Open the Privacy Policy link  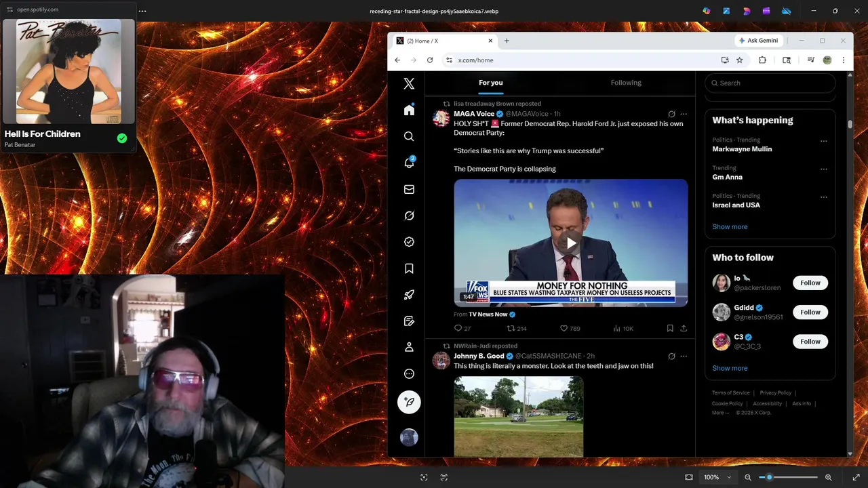pos(775,392)
